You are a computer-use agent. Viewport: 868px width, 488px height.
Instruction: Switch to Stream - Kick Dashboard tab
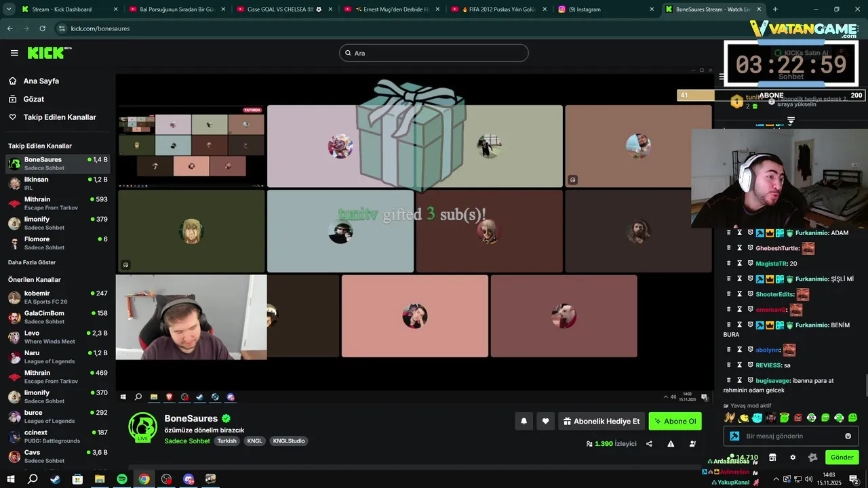tap(67, 9)
